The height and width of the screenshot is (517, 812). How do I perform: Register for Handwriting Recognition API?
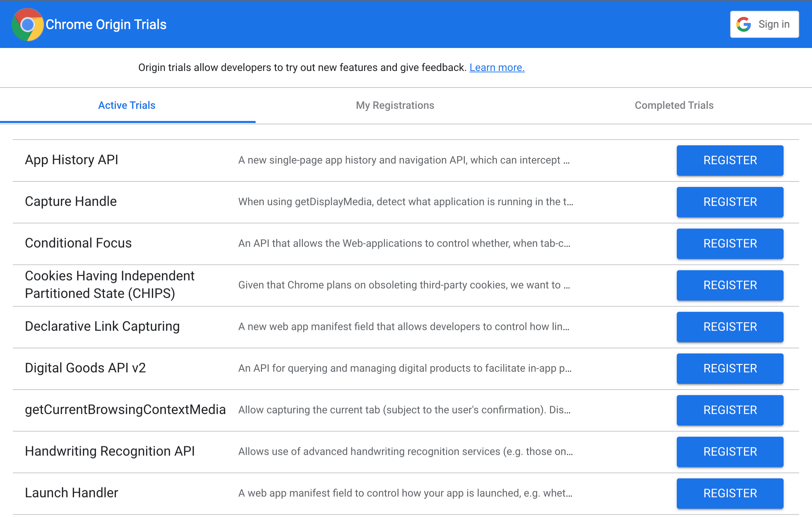point(729,451)
